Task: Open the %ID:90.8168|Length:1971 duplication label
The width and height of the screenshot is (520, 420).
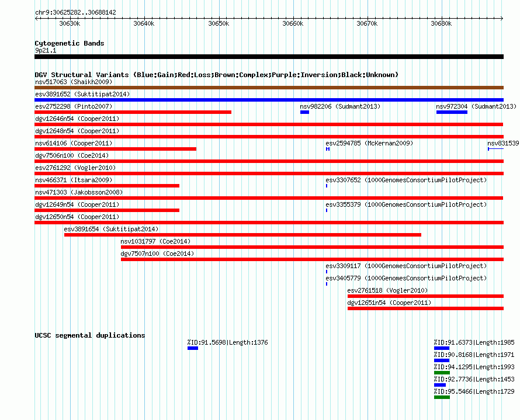Action: click(x=474, y=355)
